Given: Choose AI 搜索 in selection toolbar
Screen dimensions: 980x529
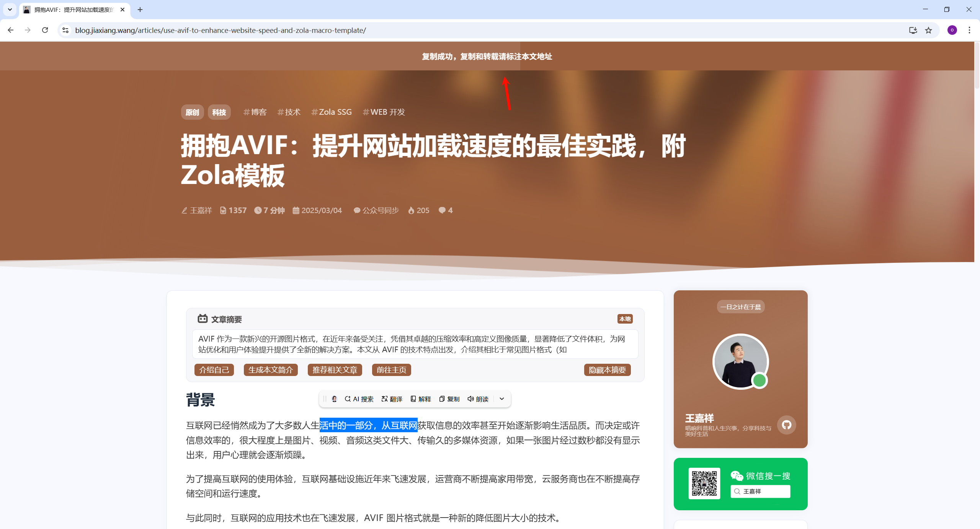Looking at the screenshot, I should click(x=359, y=399).
